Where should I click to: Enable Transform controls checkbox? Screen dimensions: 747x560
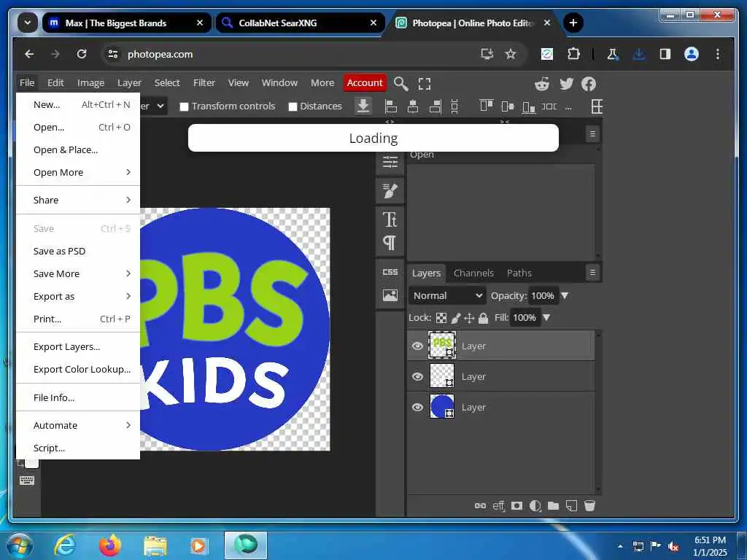(184, 106)
